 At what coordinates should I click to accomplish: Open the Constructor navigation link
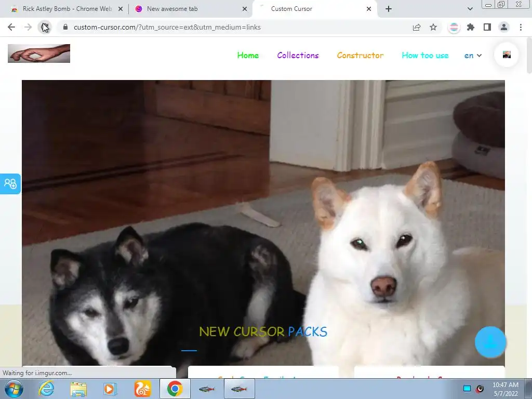361,55
